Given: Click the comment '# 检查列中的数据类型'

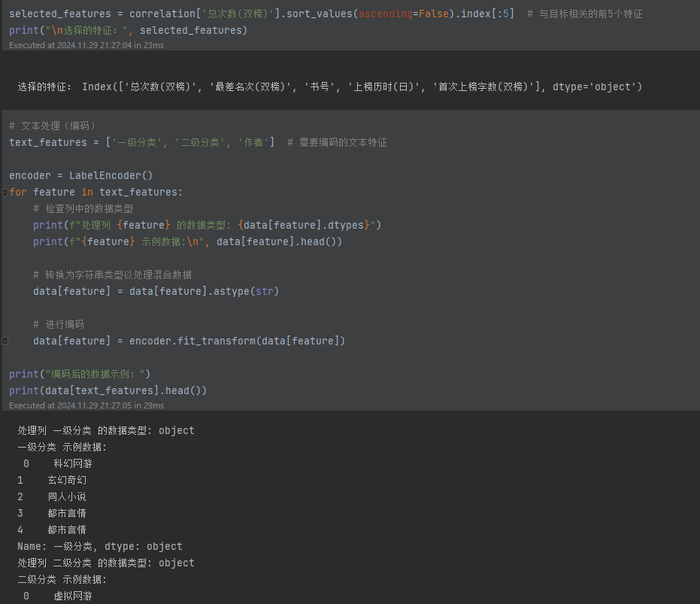Looking at the screenshot, I should click(x=83, y=208).
